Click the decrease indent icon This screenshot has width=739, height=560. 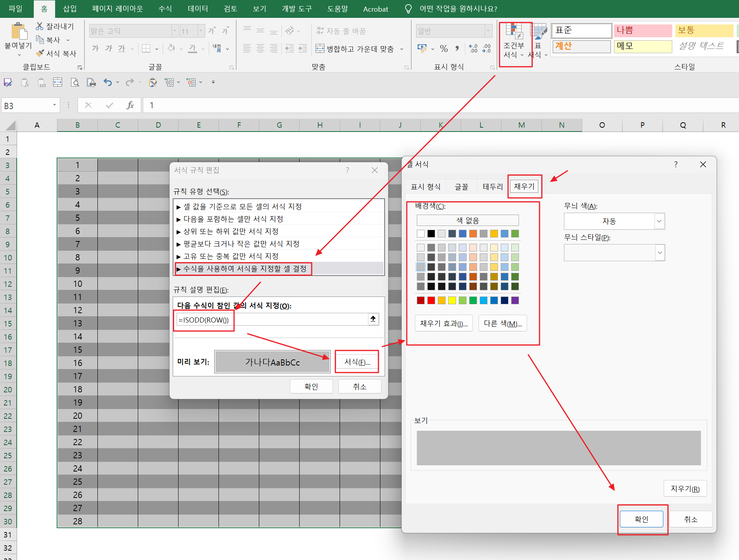[290, 49]
